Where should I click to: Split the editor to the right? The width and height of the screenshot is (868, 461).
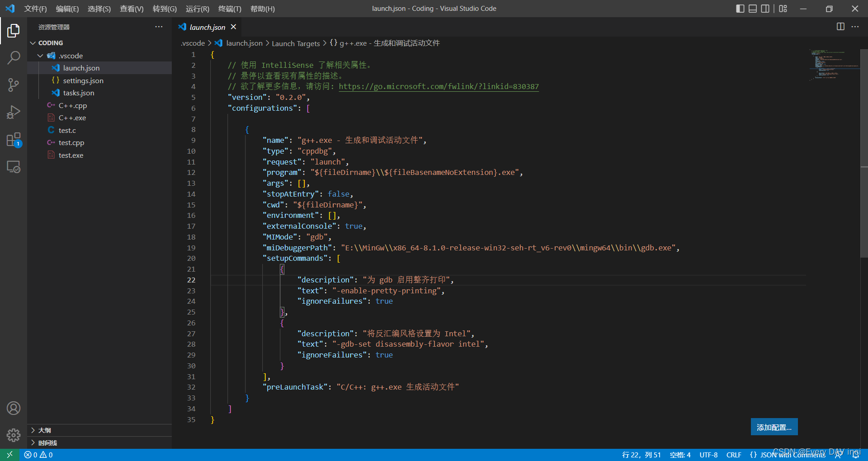tap(840, 27)
